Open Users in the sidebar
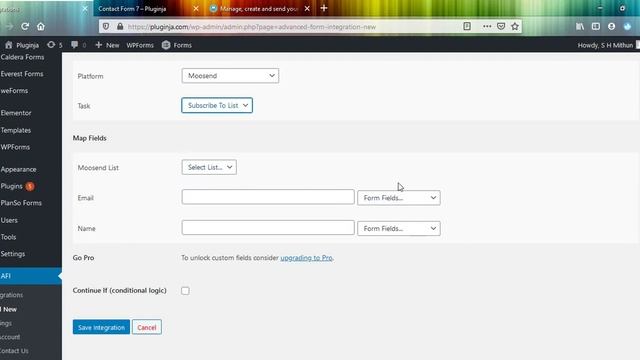The height and width of the screenshot is (360, 640). (x=9, y=220)
